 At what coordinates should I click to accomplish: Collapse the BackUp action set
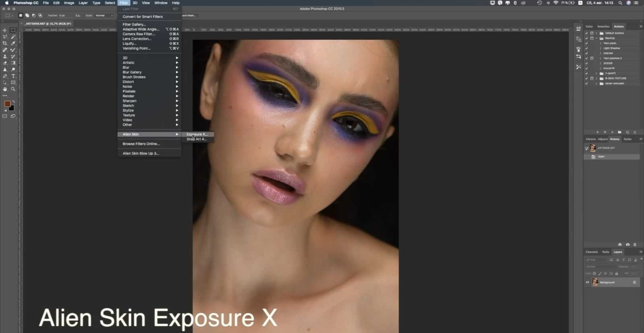tap(597, 38)
